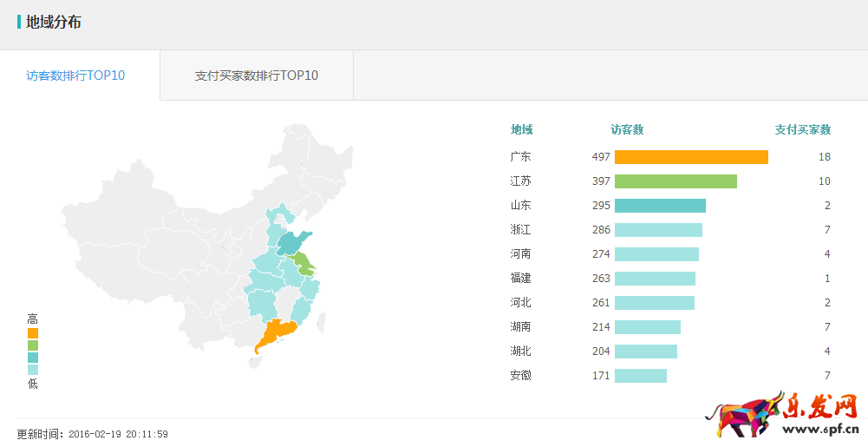Viewport: 868px width, 447px height.
Task: Click the 福建 region label
Action: (521, 279)
